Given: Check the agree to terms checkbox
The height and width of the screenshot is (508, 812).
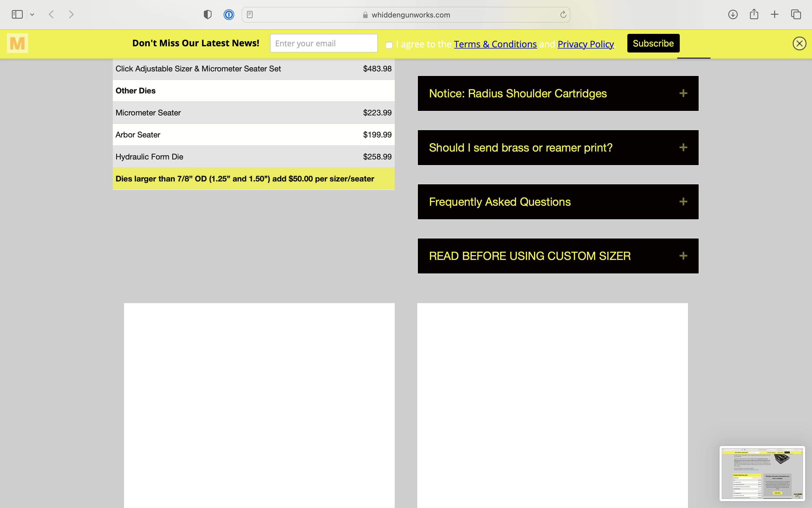Looking at the screenshot, I should (389, 45).
